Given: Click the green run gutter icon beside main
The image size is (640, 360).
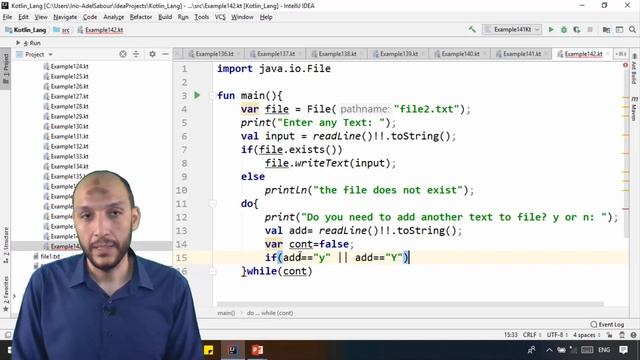Looking at the screenshot, I should [197, 95].
